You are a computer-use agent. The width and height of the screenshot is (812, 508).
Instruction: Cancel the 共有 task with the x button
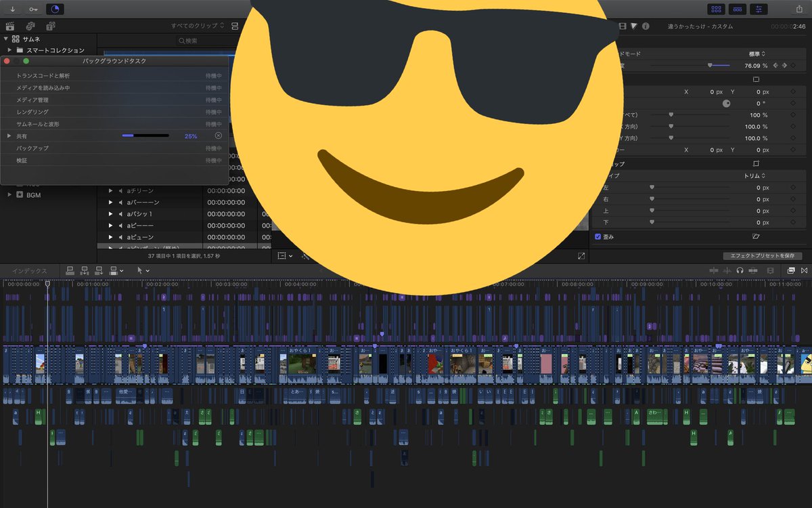218,136
